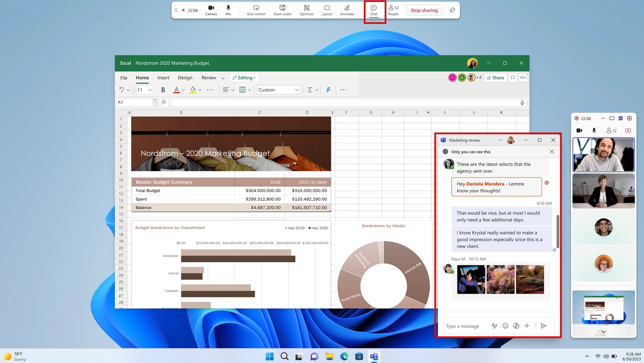Select the Annotate tool
Viewport: 644px width, 363px height.
point(347,10)
